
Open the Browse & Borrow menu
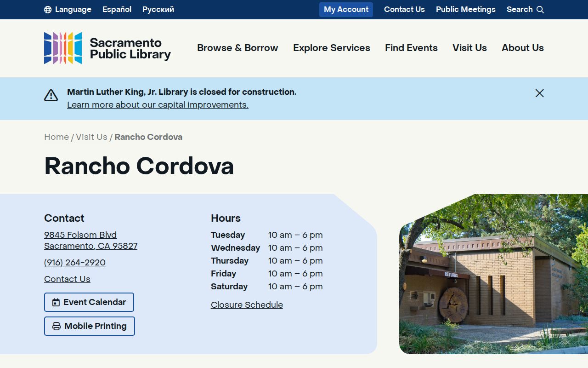point(237,48)
